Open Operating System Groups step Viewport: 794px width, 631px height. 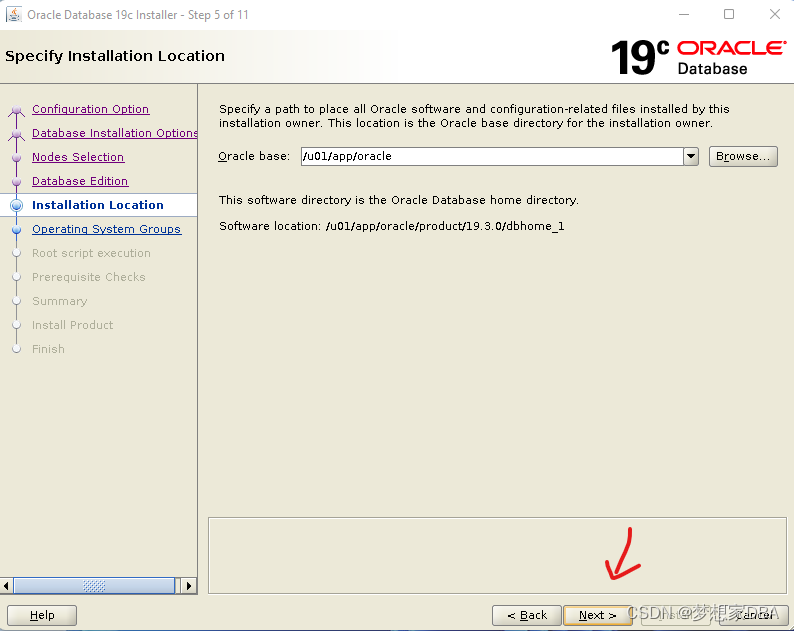click(x=106, y=229)
